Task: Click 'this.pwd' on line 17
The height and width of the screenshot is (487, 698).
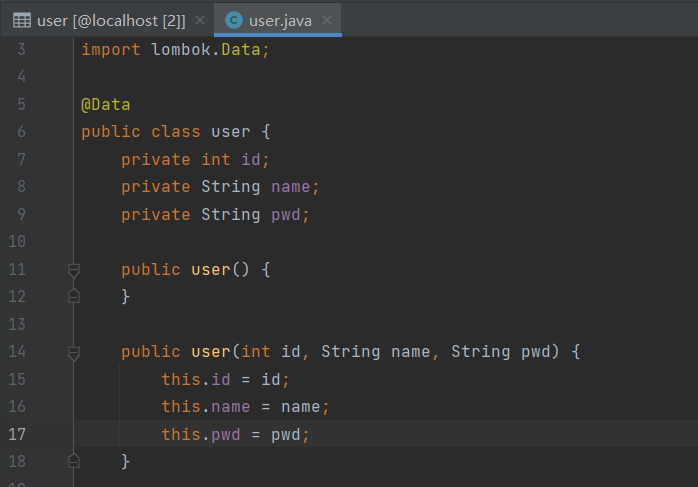Action: point(201,434)
